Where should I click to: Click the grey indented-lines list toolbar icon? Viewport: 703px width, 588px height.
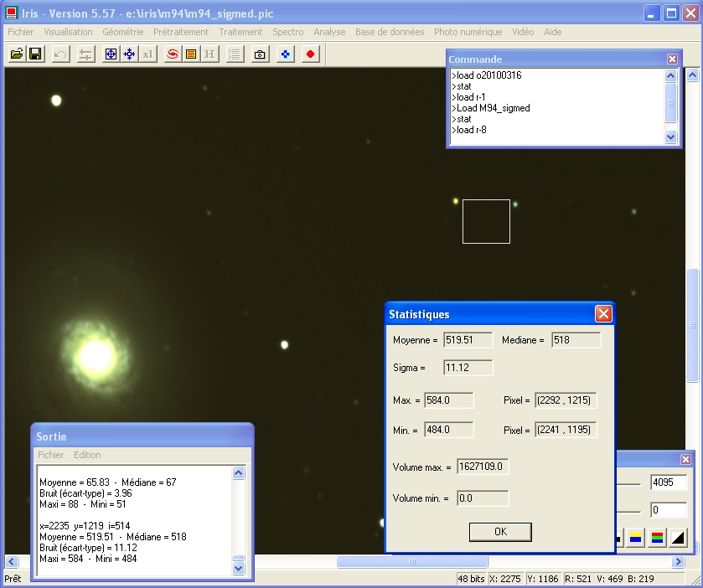pyautogui.click(x=235, y=54)
